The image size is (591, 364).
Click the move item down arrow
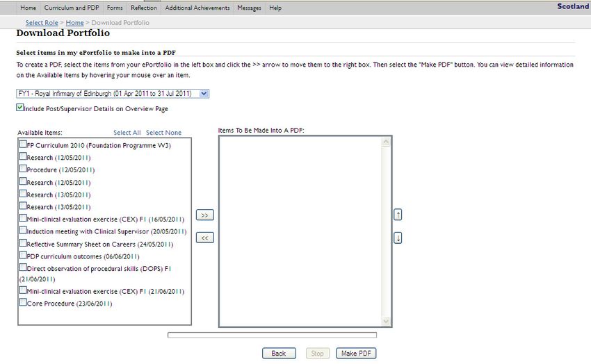[398, 238]
